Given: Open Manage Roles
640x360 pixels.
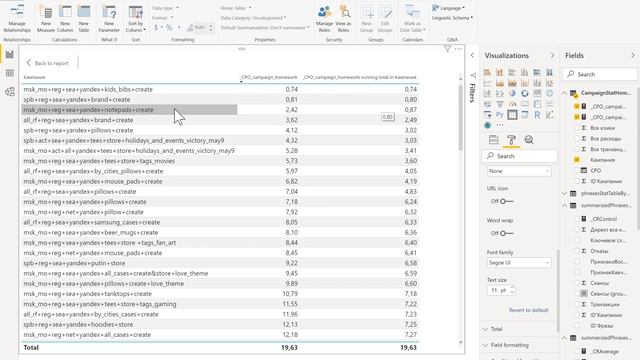Looking at the screenshot, I should pos(324,19).
